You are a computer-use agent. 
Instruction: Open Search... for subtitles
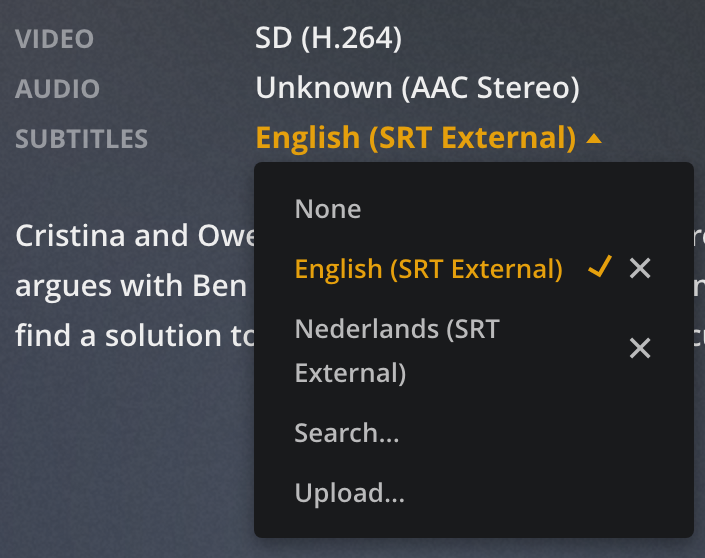pyautogui.click(x=346, y=433)
